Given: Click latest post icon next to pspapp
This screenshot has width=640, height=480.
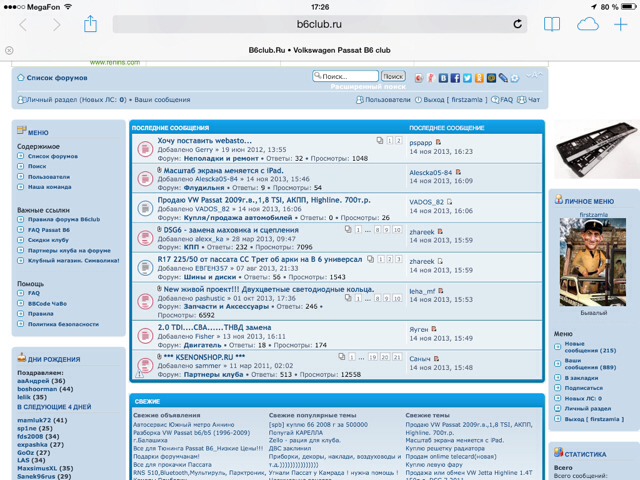Looking at the screenshot, I should (439, 143).
